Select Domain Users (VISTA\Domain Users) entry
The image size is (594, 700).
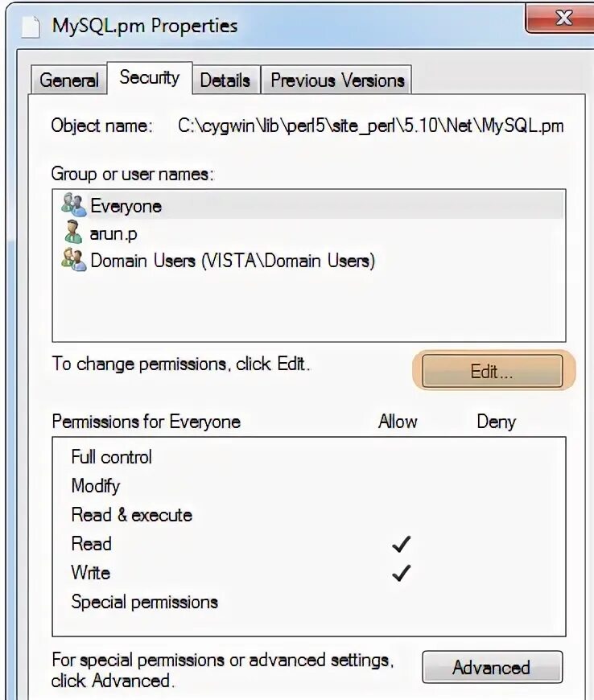232,261
